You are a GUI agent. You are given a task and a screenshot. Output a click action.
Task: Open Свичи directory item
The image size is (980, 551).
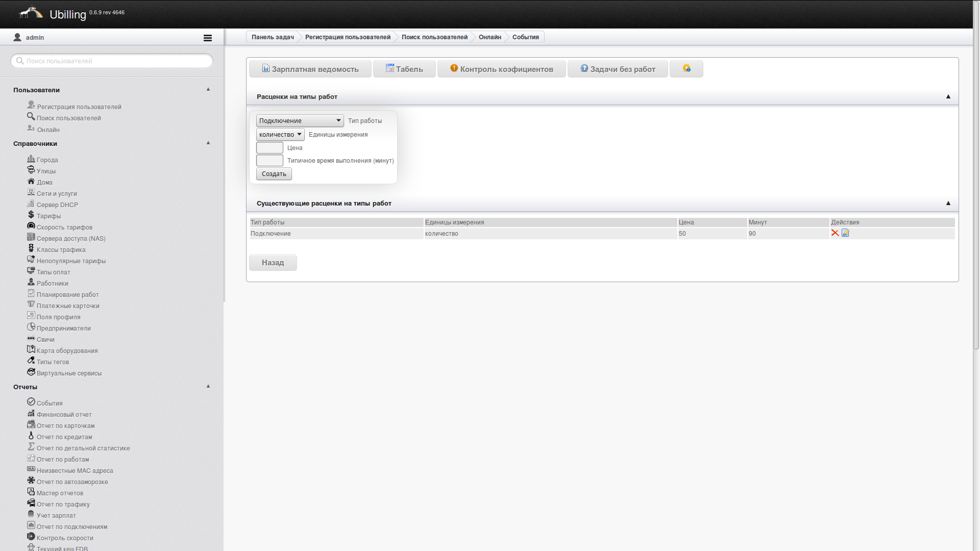[x=45, y=339]
